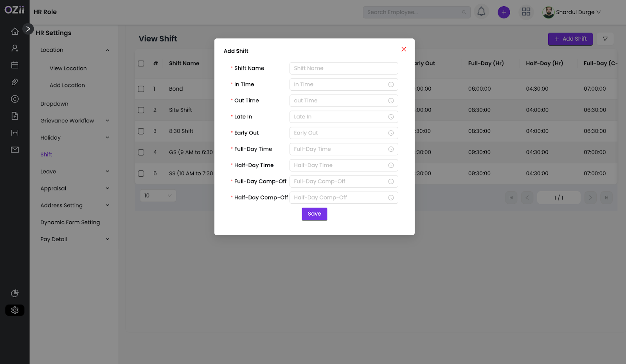Close the Add Shift dialog
The image size is (626, 364).
(404, 49)
